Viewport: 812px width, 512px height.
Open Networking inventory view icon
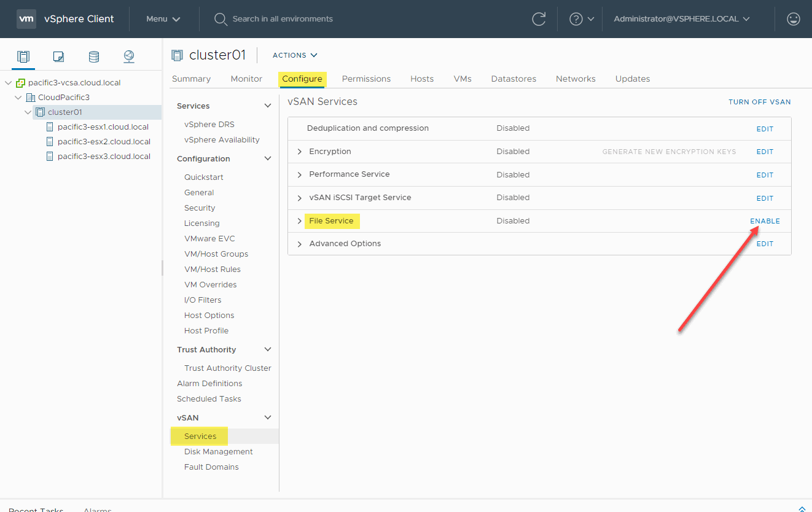(128, 57)
